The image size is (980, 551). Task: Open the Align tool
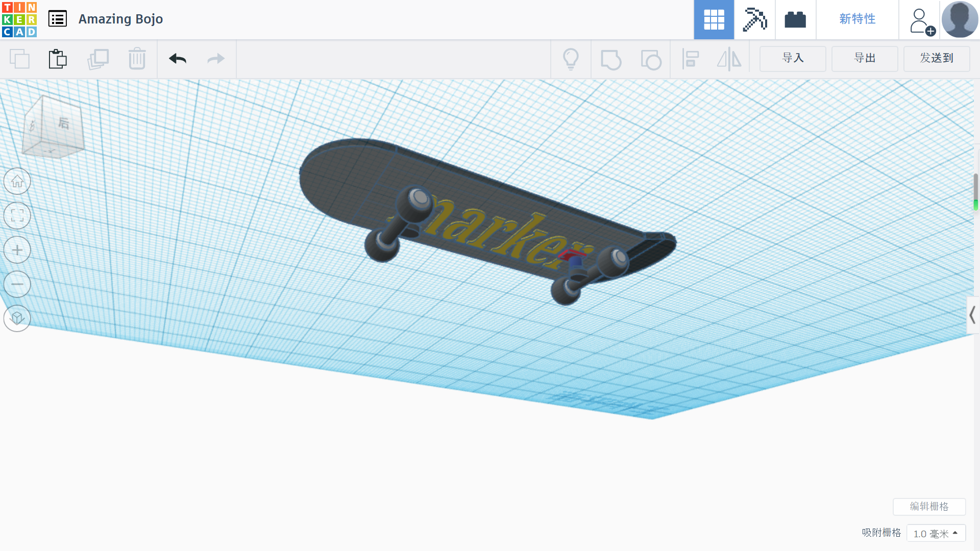click(x=690, y=59)
